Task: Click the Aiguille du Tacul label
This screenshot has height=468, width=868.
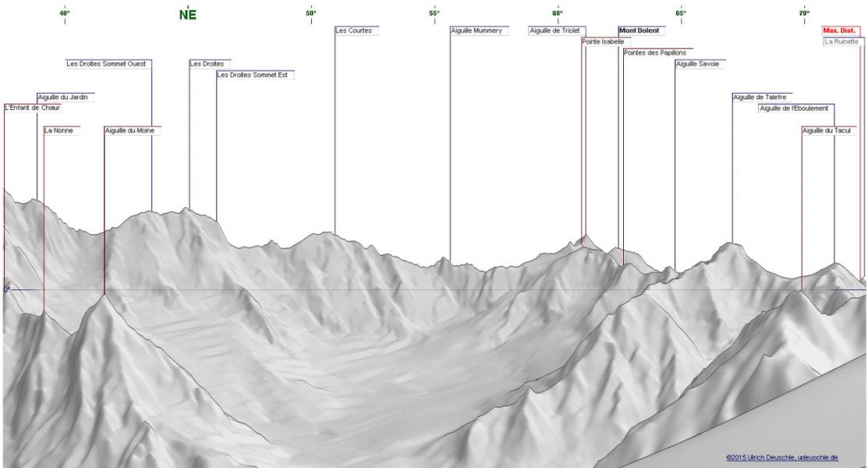Action: pos(827,131)
